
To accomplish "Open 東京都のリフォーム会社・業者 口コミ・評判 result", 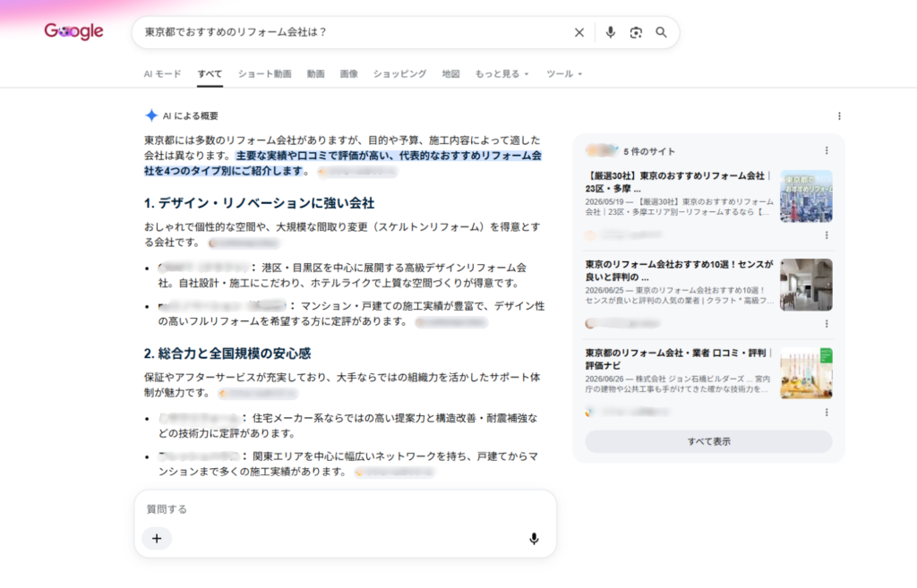I will 679,359.
